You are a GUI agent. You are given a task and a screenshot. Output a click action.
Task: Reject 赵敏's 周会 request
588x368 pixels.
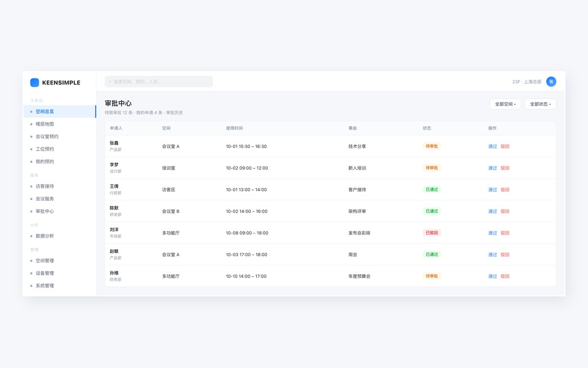(x=505, y=255)
